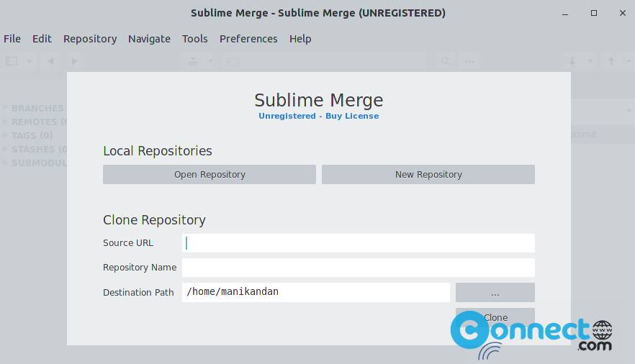
Task: Open the File menu
Action: 12,39
